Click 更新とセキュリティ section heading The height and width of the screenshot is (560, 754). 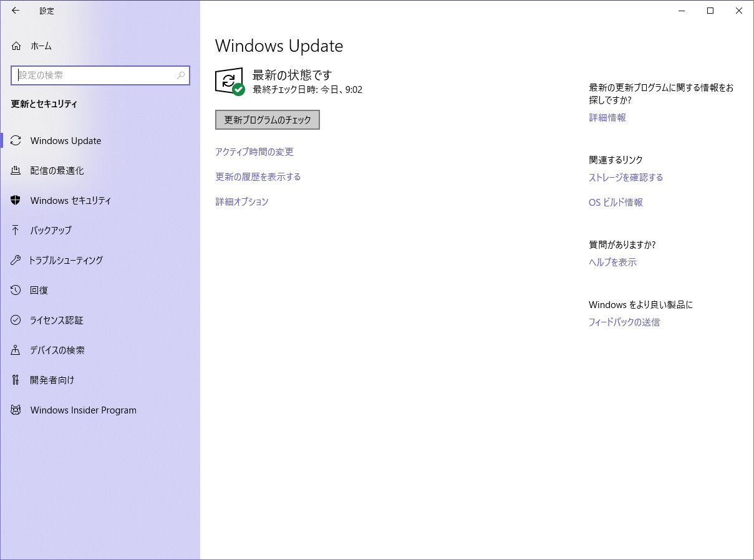coord(44,104)
